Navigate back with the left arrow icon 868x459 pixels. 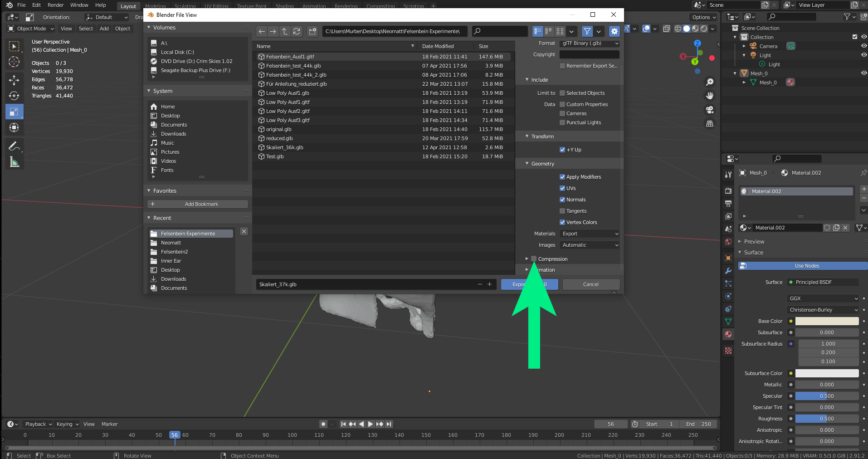click(x=262, y=31)
